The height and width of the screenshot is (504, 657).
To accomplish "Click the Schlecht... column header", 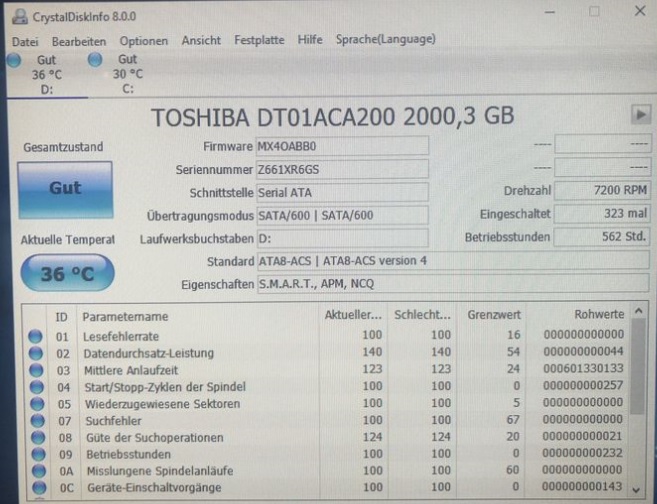I will point(422,315).
